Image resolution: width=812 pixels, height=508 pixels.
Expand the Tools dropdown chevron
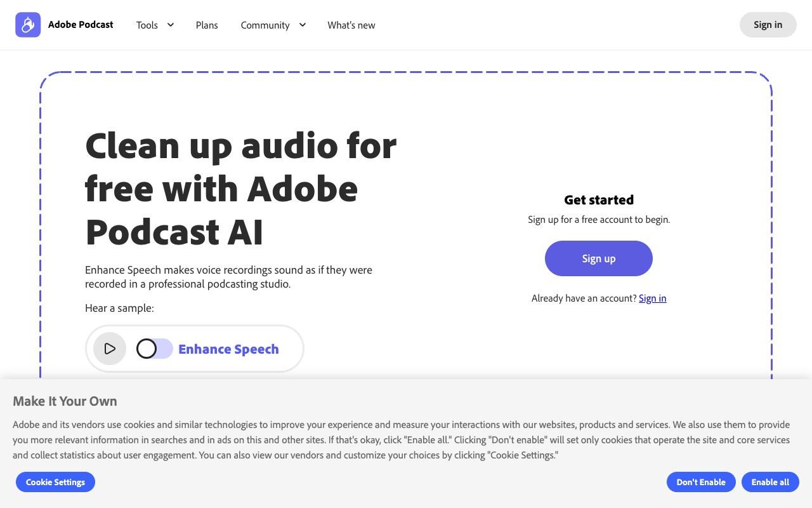170,25
